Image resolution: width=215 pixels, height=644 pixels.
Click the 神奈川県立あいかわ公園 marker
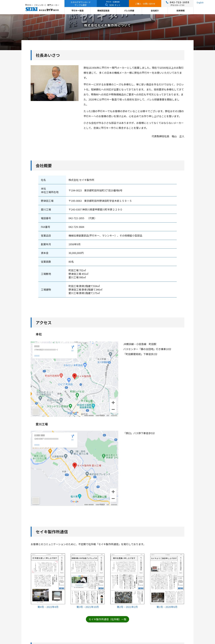pyautogui.click(x=40, y=457)
